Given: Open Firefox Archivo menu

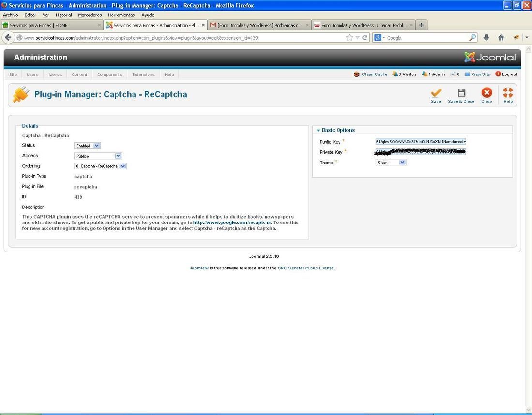Looking at the screenshot, I should click(11, 15).
